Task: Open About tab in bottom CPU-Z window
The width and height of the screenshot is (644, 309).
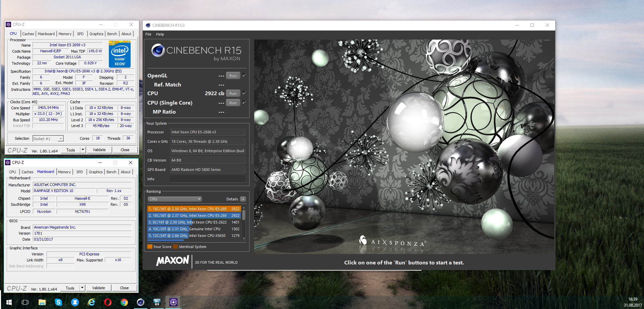Action: coord(126,172)
